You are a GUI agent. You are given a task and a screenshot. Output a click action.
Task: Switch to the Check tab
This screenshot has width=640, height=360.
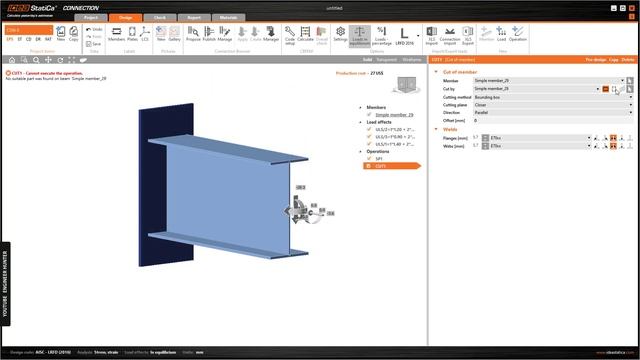(x=160, y=18)
